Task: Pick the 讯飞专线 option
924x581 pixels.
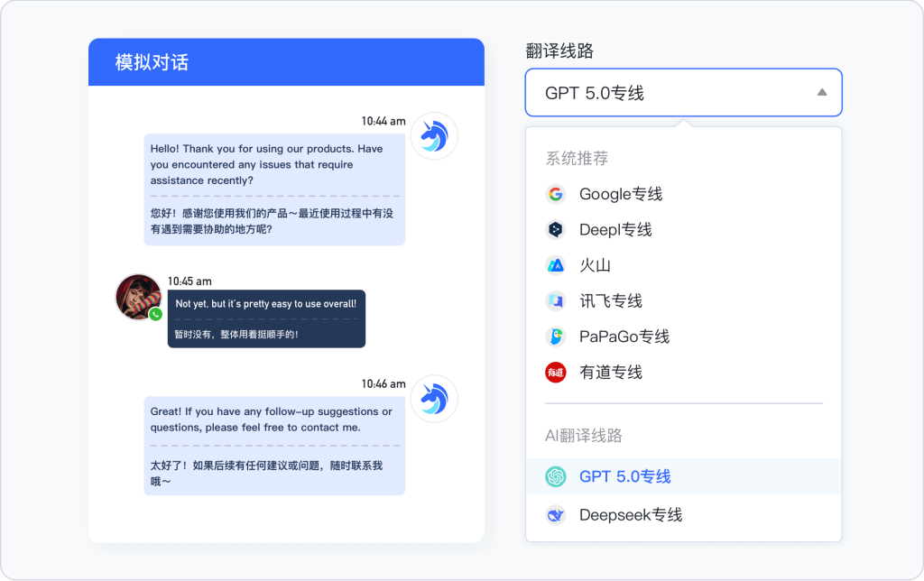Action: (611, 301)
